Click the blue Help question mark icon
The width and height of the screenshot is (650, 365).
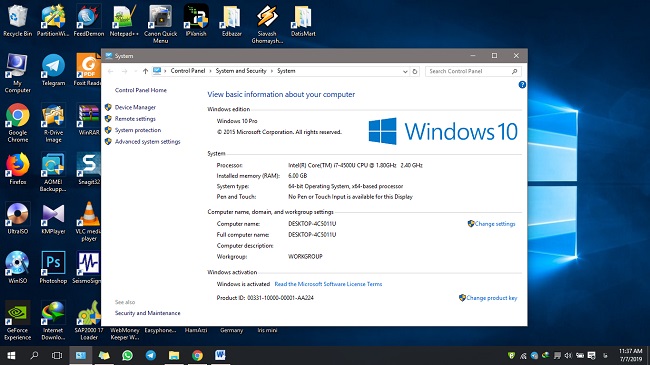(522, 85)
